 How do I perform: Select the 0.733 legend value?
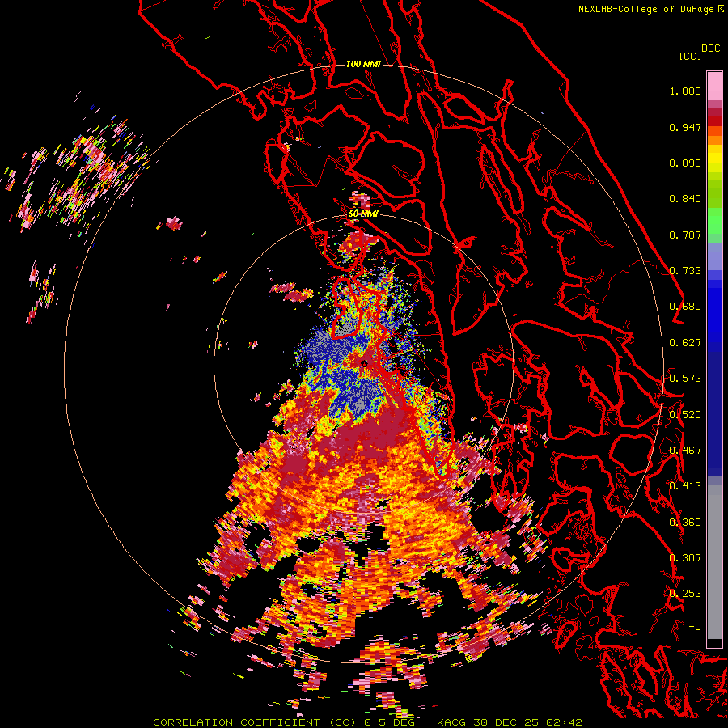pos(685,271)
